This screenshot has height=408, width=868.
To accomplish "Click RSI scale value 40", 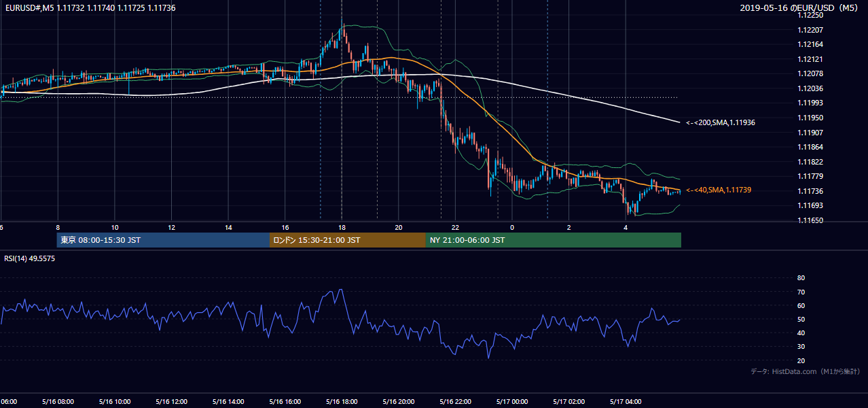I will [x=801, y=333].
